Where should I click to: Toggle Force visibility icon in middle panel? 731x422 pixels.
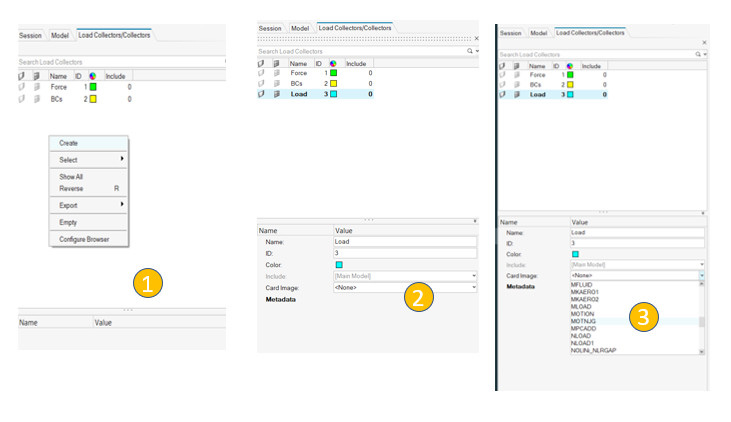pos(261,73)
